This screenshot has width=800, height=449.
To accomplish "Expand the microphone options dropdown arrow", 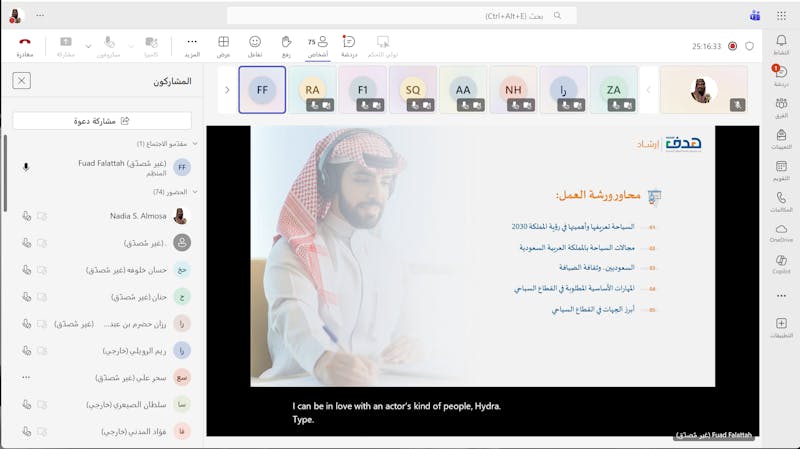I will click(x=88, y=46).
